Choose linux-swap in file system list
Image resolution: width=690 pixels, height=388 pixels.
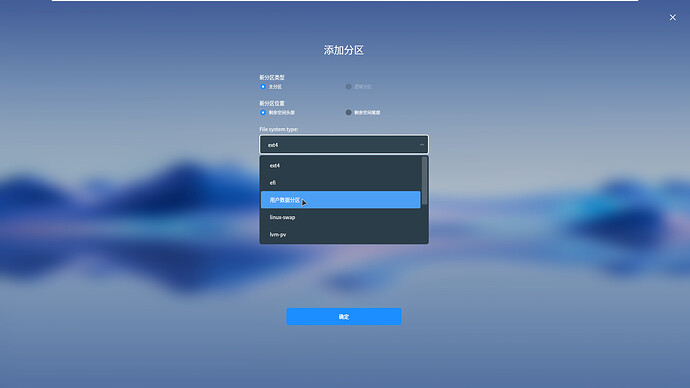pos(341,217)
